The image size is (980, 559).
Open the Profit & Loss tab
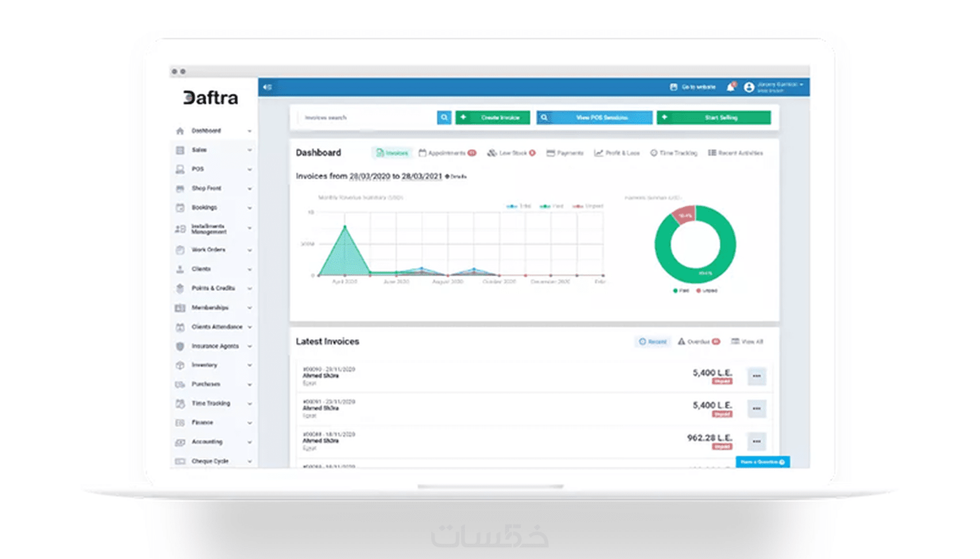(x=617, y=153)
